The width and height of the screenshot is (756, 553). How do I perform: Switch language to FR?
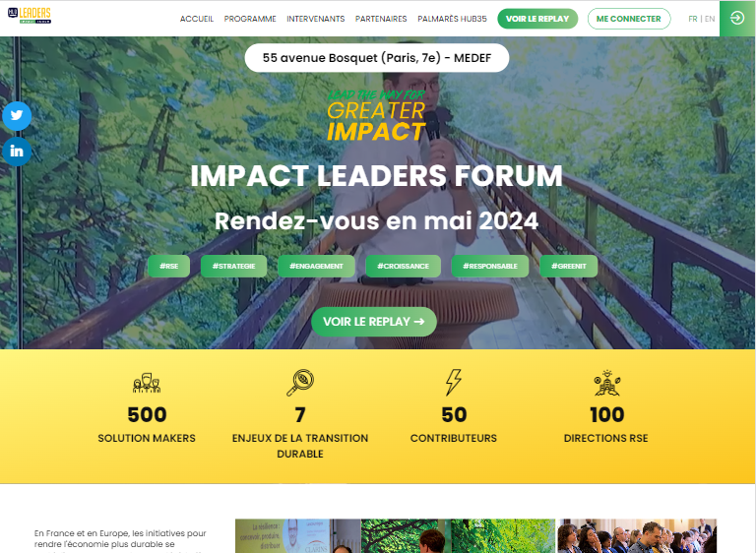point(693,19)
